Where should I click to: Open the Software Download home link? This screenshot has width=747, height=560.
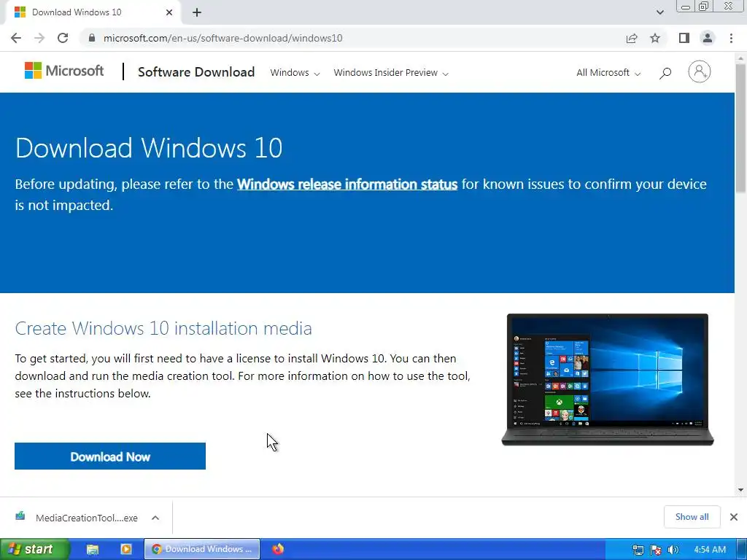[196, 72]
